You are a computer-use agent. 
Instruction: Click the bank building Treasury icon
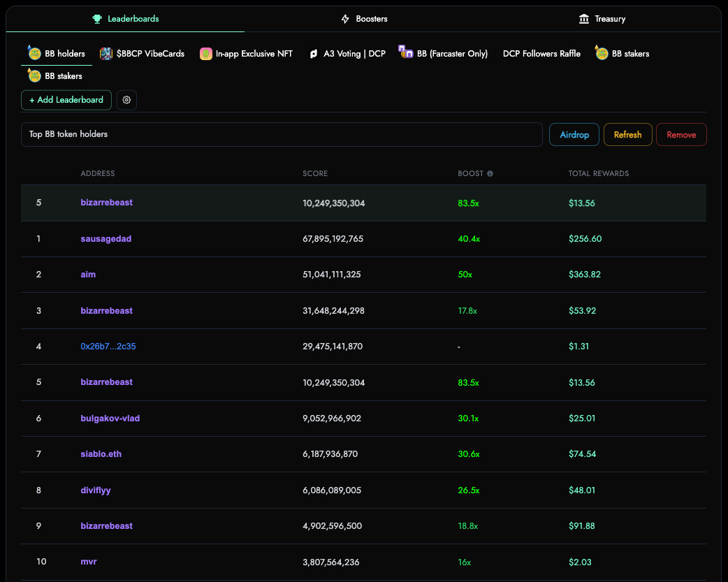[584, 19]
